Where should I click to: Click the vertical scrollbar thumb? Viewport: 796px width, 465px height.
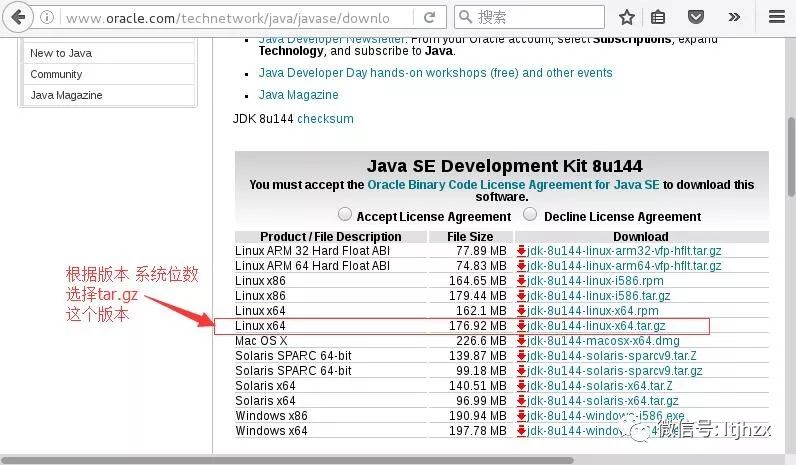pyautogui.click(x=791, y=156)
